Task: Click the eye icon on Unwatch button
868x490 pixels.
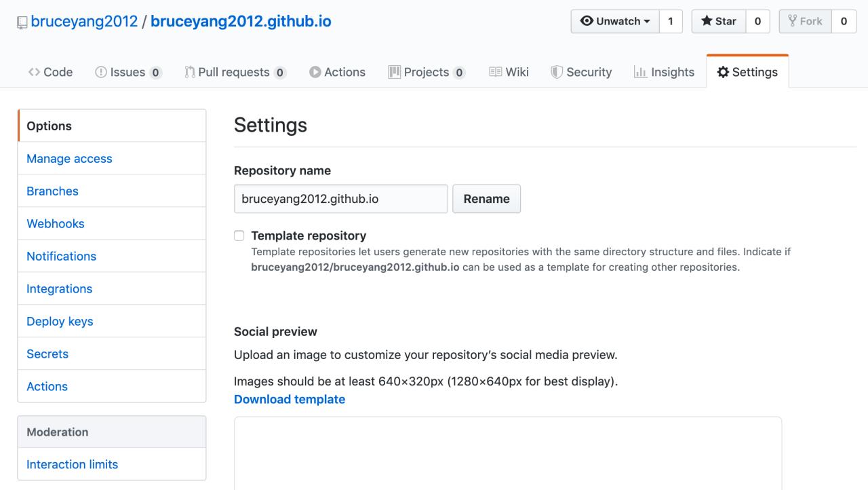Action: (587, 21)
